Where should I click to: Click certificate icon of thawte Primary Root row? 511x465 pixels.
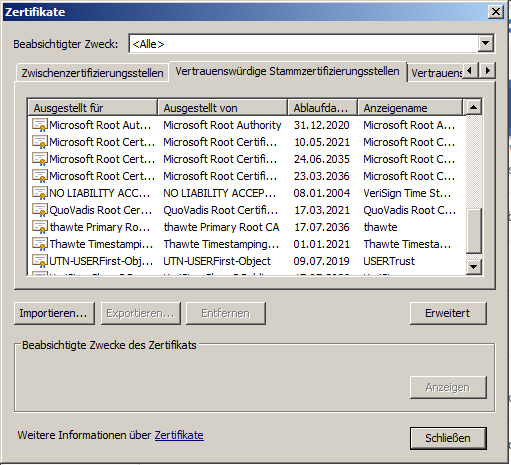(40, 227)
